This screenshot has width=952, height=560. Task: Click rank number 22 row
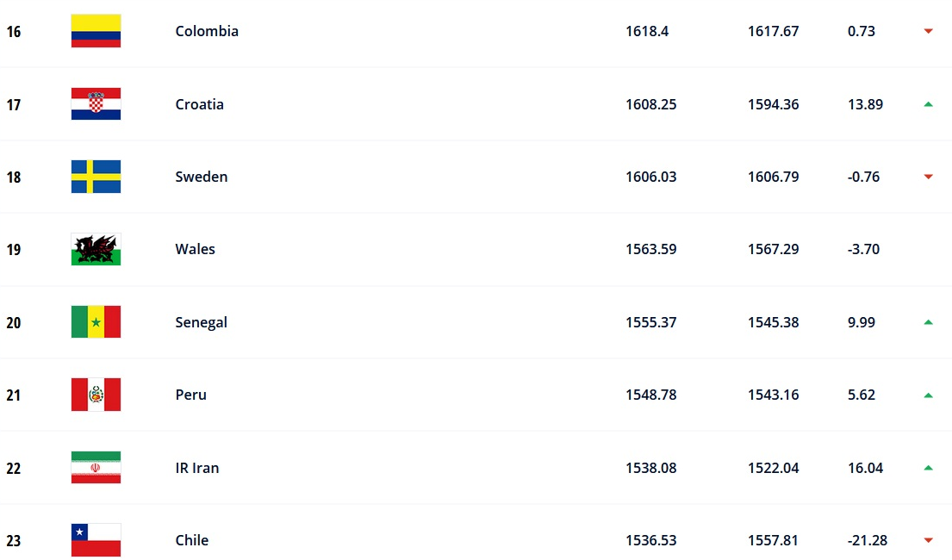[13, 469]
